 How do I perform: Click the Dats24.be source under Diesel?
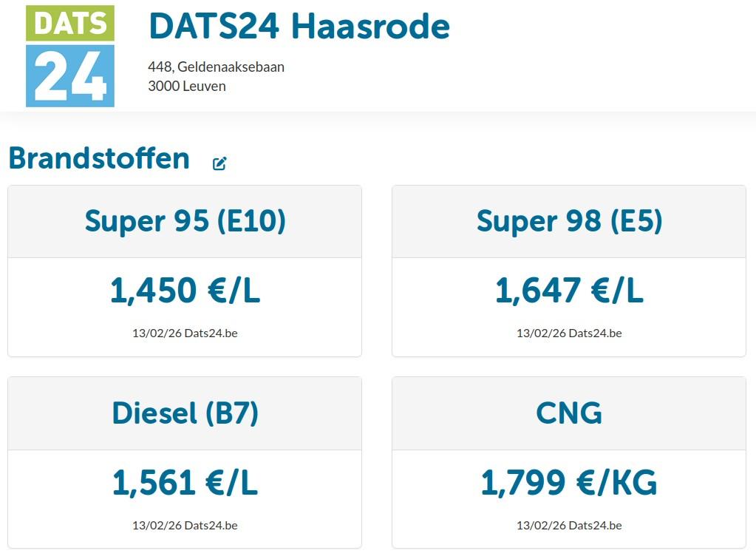coord(211,525)
